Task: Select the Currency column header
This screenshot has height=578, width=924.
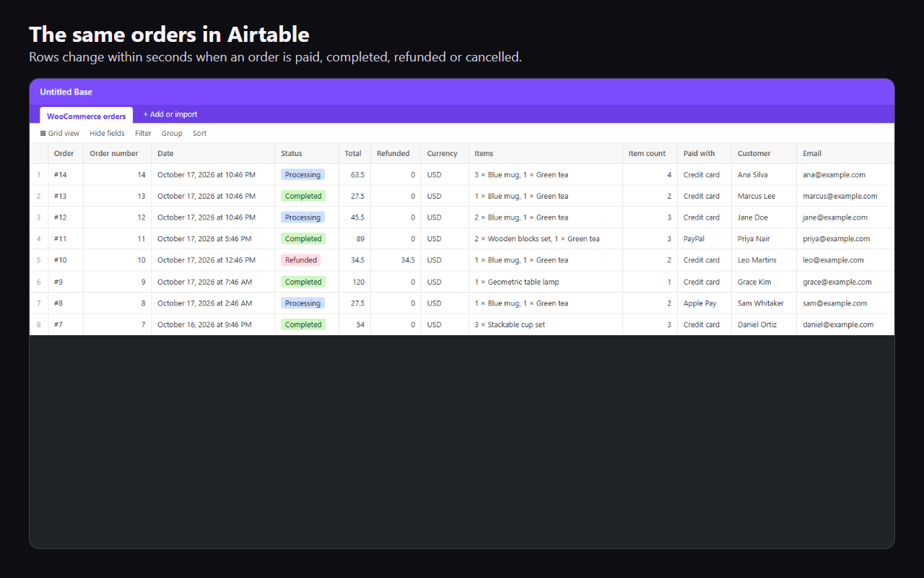Action: pos(445,153)
